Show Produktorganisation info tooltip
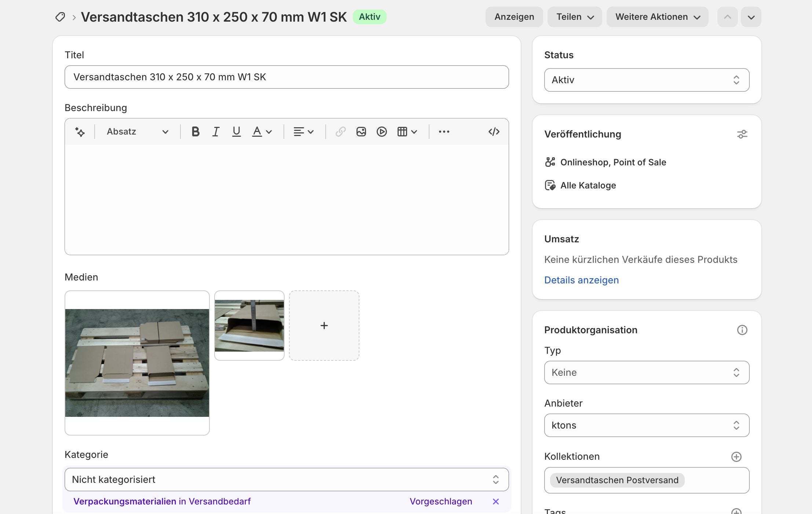 (x=742, y=330)
